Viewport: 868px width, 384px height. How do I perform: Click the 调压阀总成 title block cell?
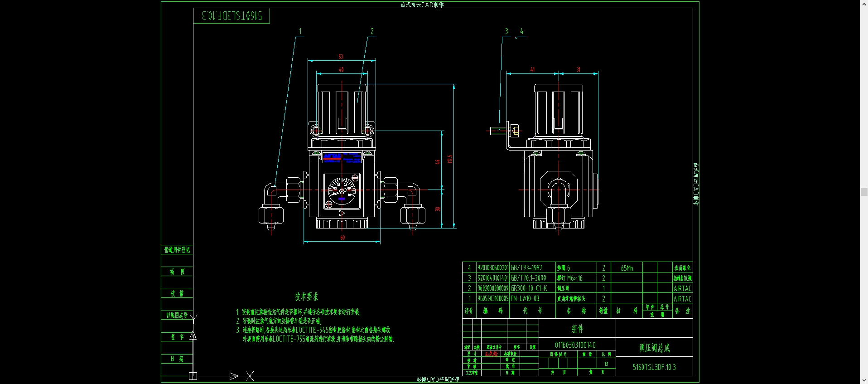[x=654, y=348]
